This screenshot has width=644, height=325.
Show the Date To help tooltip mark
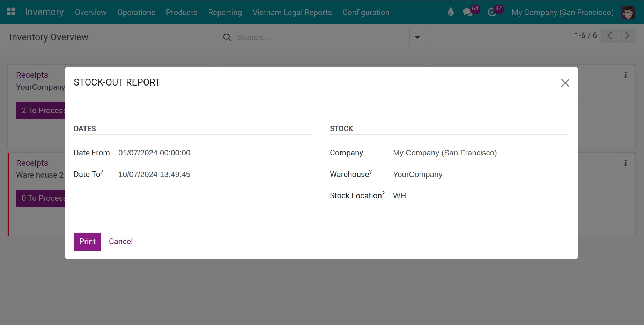coord(102,171)
